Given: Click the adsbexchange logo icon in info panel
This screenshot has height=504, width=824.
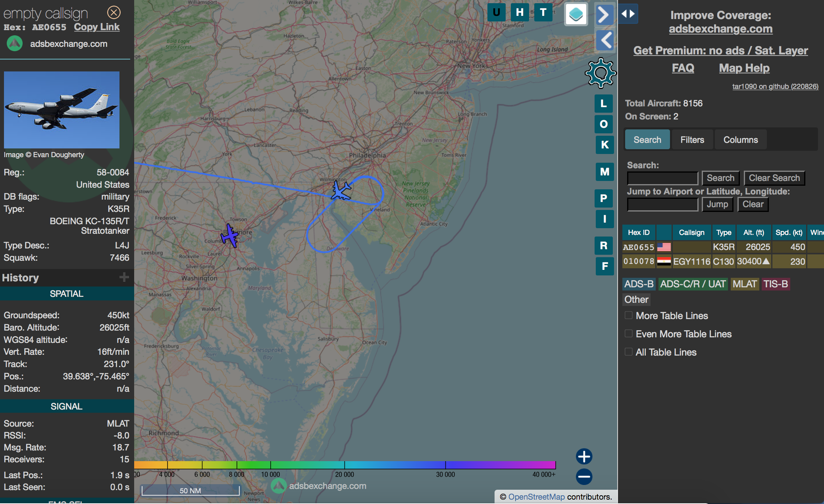Looking at the screenshot, I should click(x=15, y=44).
